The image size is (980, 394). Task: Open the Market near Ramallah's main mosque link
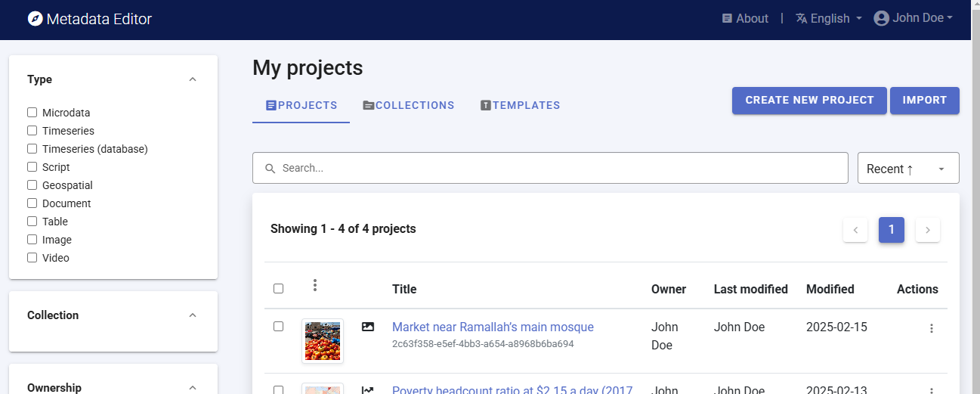493,327
